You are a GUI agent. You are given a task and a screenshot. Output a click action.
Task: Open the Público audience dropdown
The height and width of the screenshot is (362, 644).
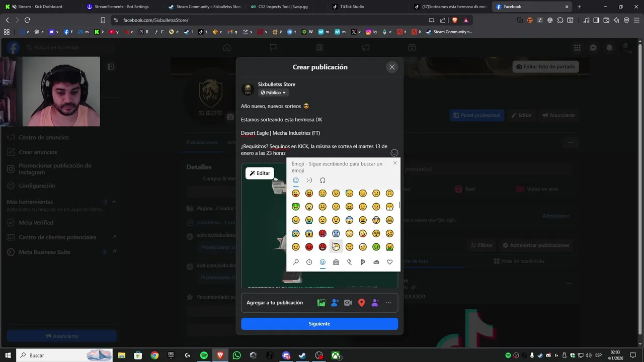click(273, 93)
